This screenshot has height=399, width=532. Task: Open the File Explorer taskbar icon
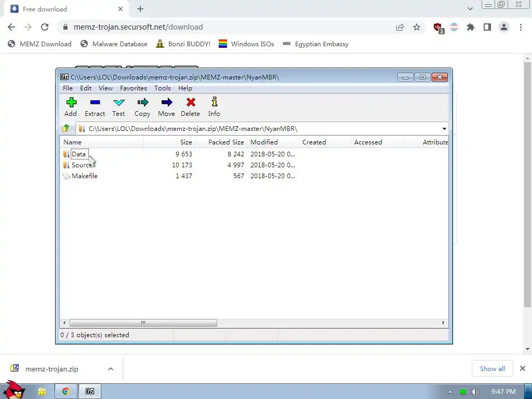click(x=42, y=392)
